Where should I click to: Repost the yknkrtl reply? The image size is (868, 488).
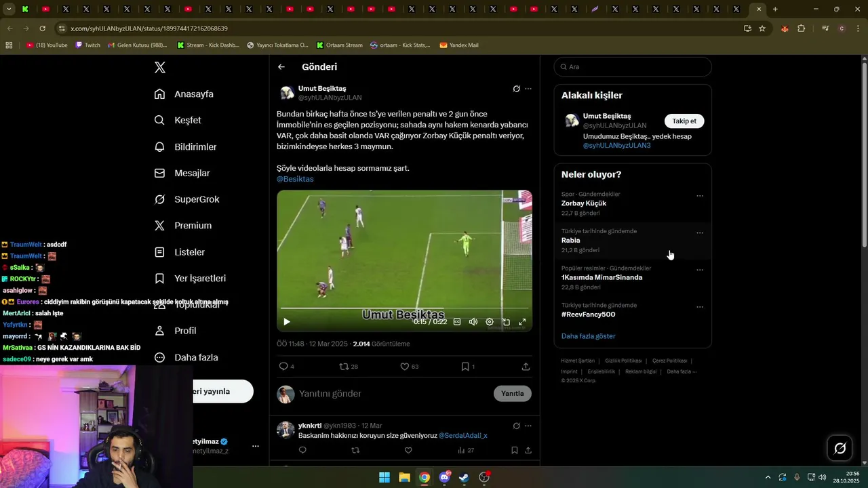tap(355, 450)
